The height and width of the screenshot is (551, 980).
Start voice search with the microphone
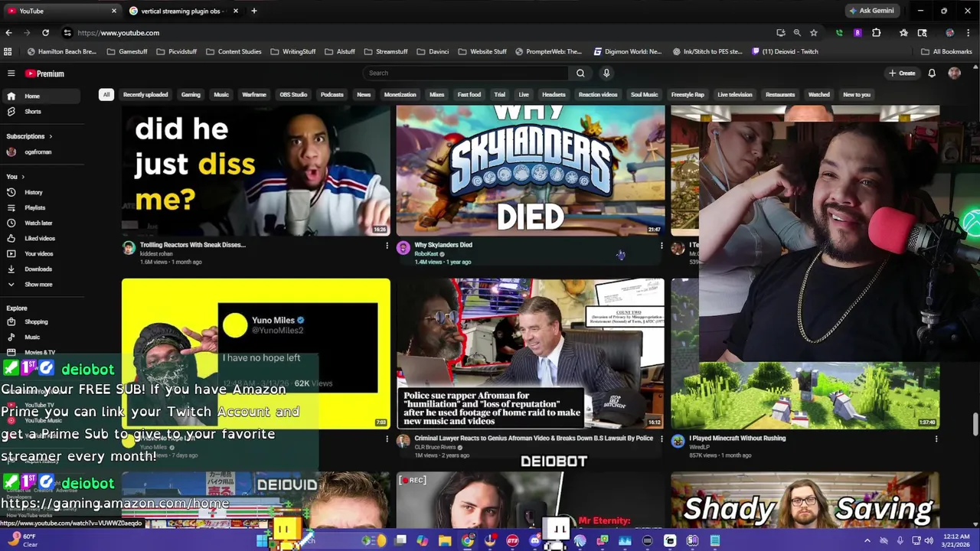point(606,73)
